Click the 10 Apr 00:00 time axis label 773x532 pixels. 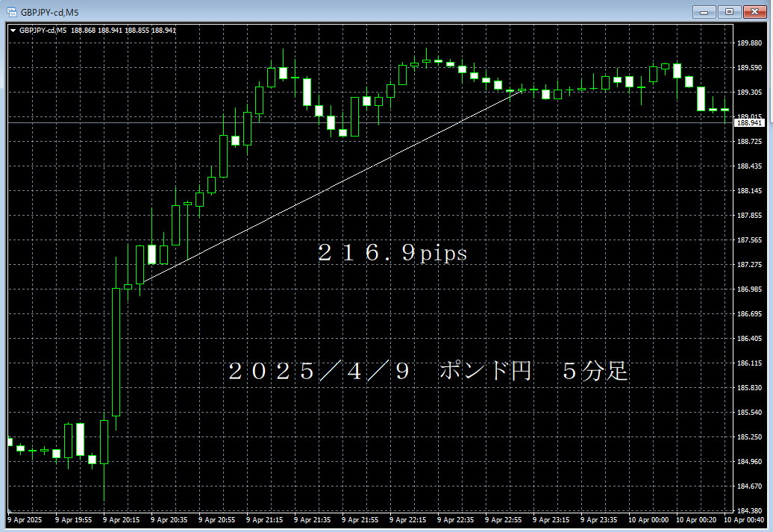[648, 519]
